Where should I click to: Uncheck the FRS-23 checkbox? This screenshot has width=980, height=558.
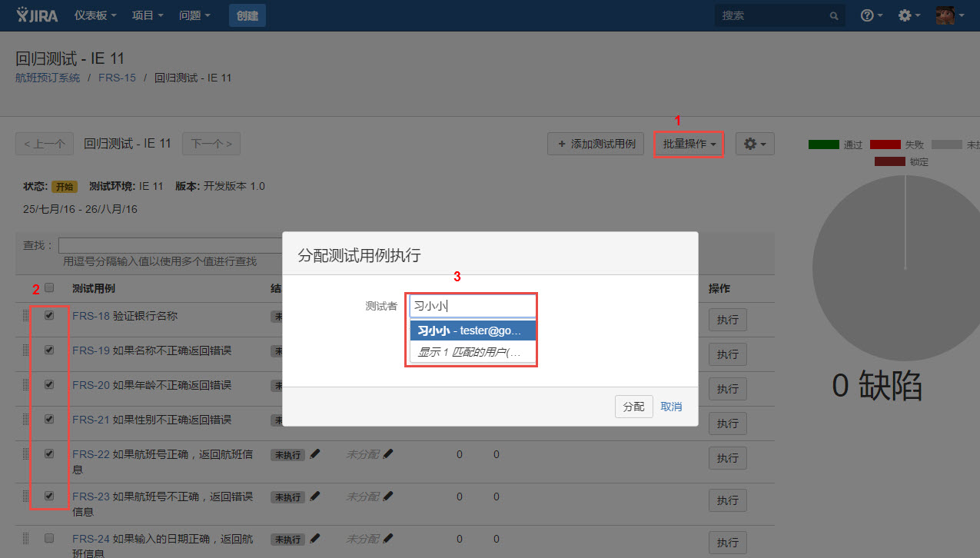[49, 496]
